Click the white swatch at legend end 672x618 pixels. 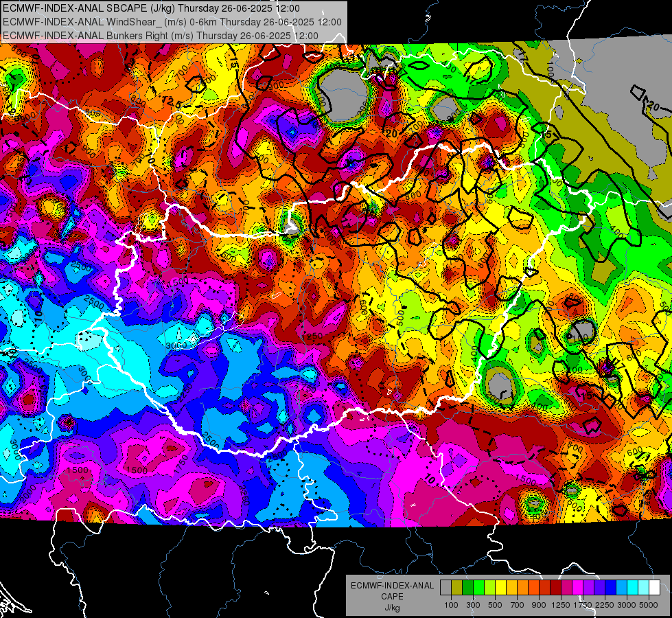pyautogui.click(x=655, y=588)
